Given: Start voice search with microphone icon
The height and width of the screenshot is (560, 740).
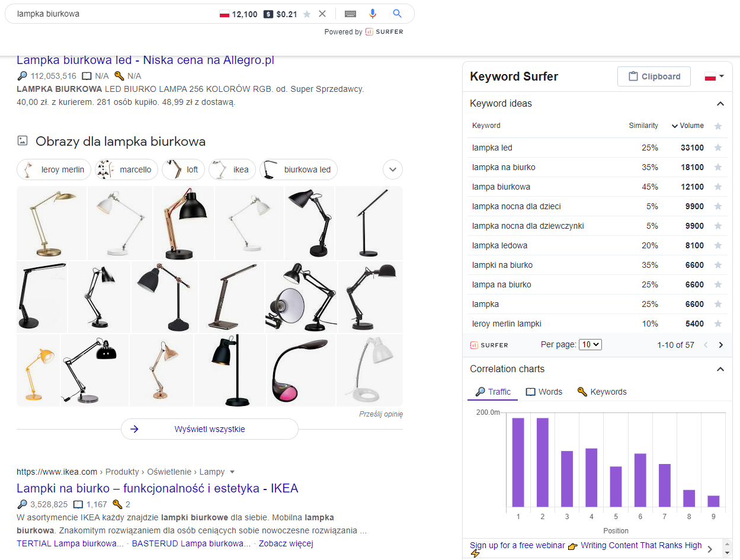Looking at the screenshot, I should coord(373,14).
